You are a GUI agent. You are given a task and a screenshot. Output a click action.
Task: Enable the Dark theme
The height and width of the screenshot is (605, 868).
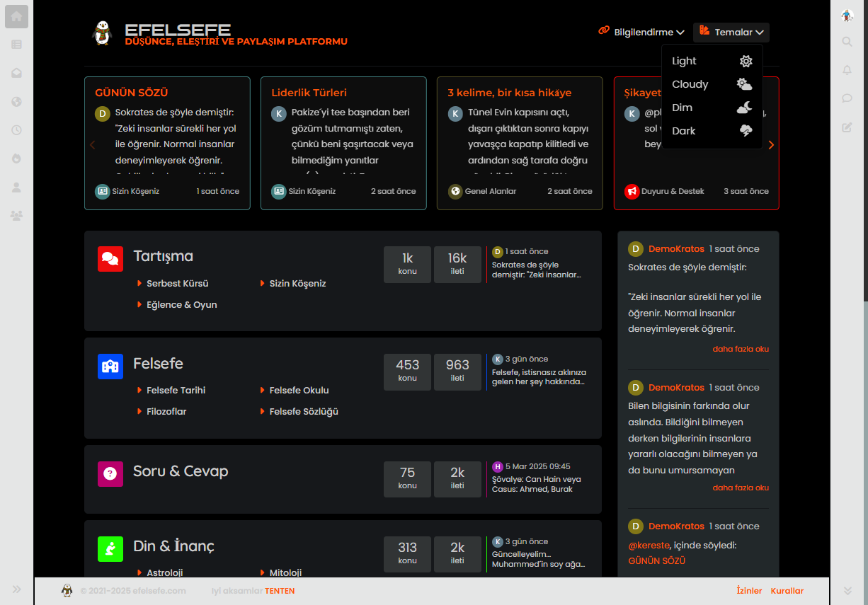[712, 131]
